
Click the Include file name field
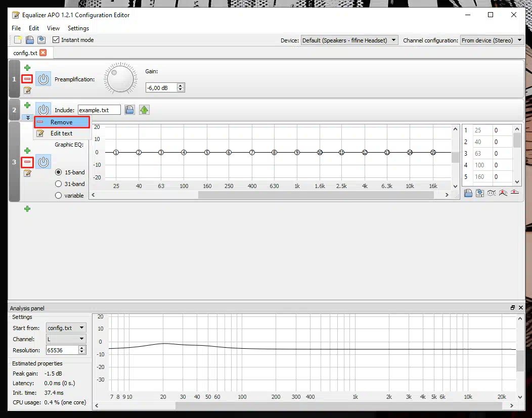(x=99, y=110)
